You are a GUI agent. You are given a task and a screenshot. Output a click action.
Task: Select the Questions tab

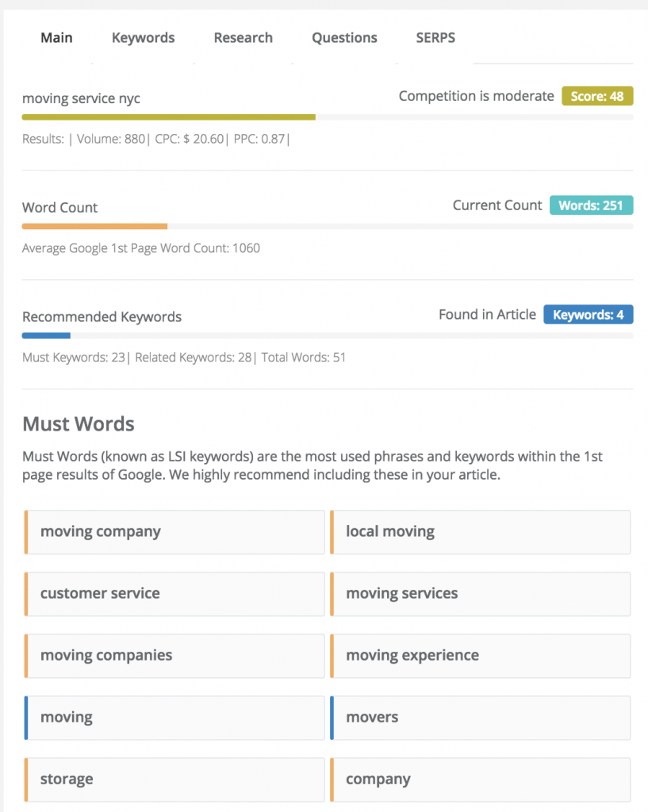point(344,38)
